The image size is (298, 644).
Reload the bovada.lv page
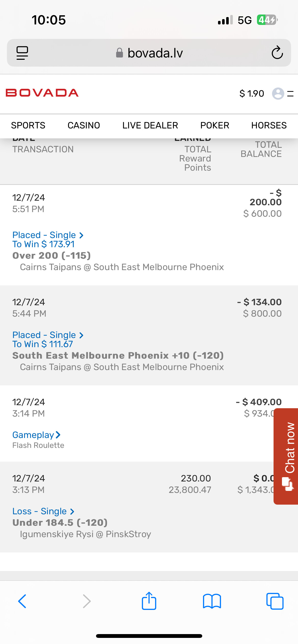point(277,53)
